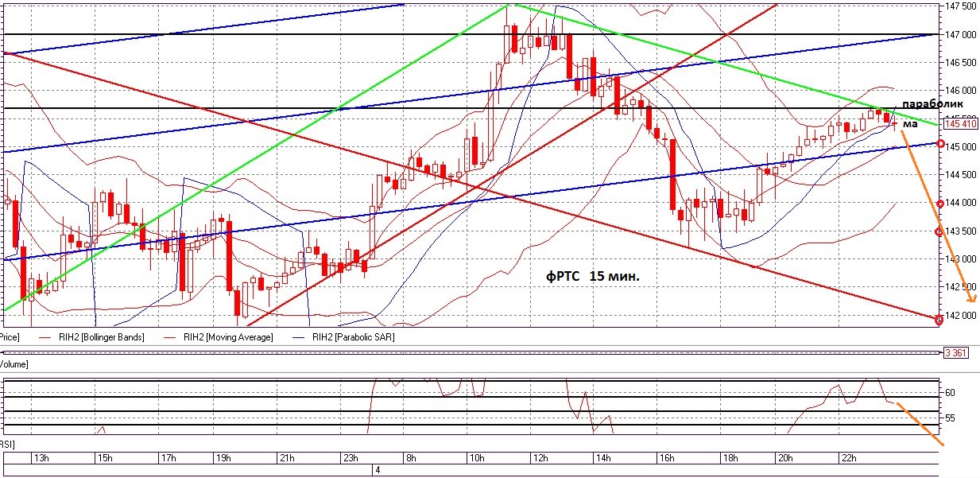Click the 10h time axis label

tap(476, 458)
